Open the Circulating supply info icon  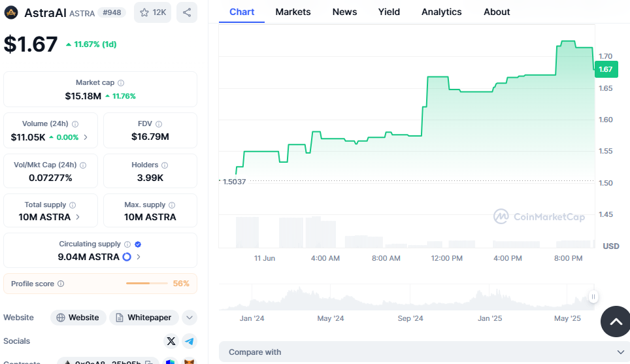[x=127, y=244]
